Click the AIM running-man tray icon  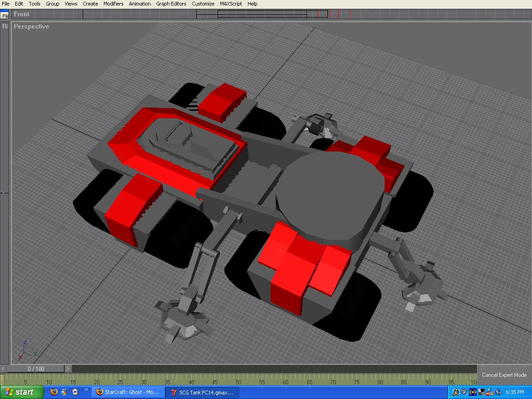456,392
